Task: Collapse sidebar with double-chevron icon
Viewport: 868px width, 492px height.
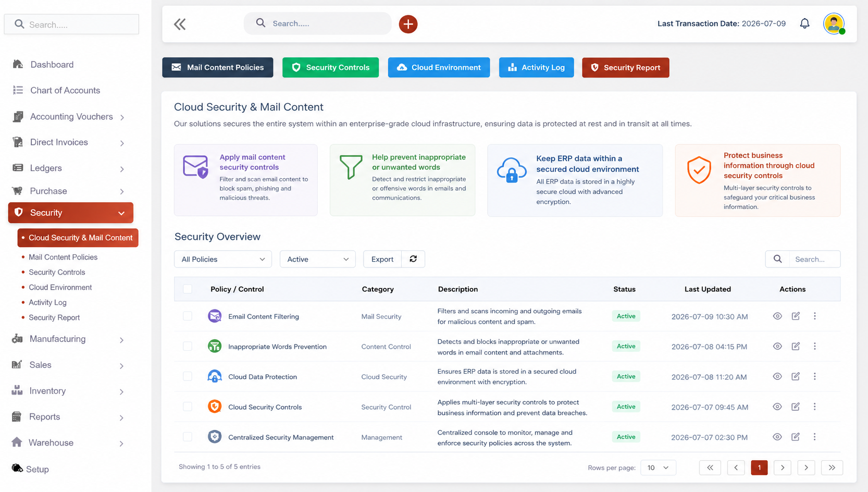Action: (x=180, y=24)
